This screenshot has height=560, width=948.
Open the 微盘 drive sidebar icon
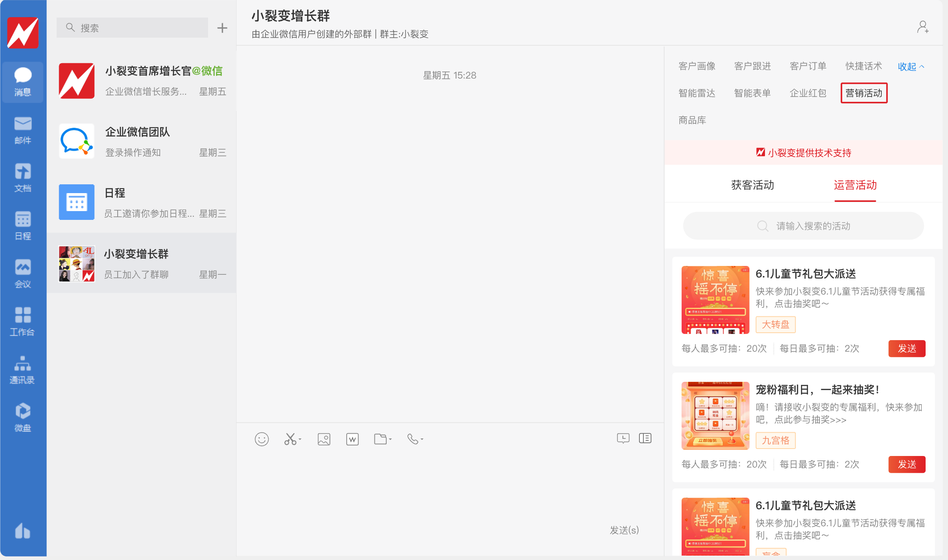click(23, 417)
